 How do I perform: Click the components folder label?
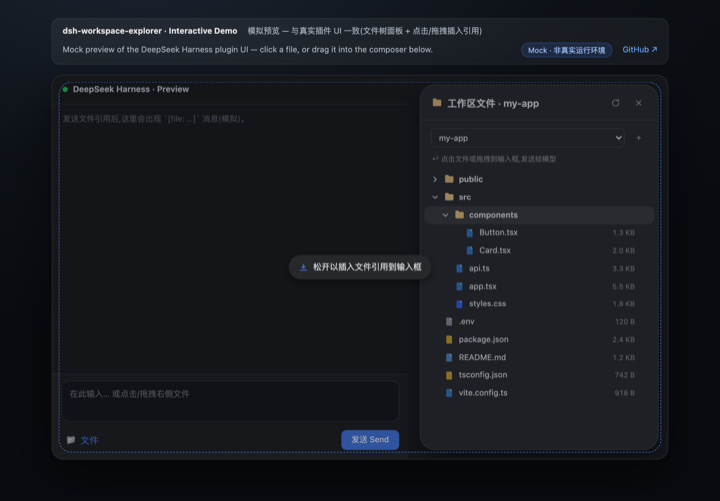click(x=493, y=215)
